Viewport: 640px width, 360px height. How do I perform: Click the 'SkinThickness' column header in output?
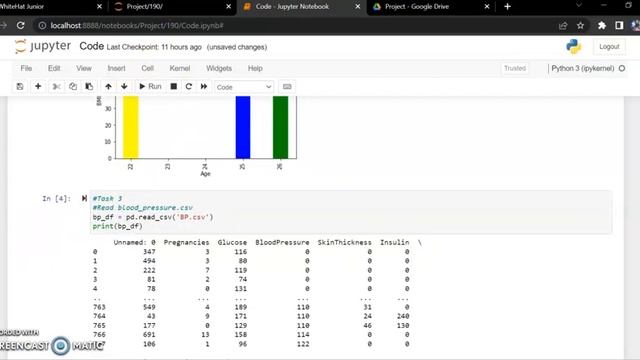[x=344, y=242]
